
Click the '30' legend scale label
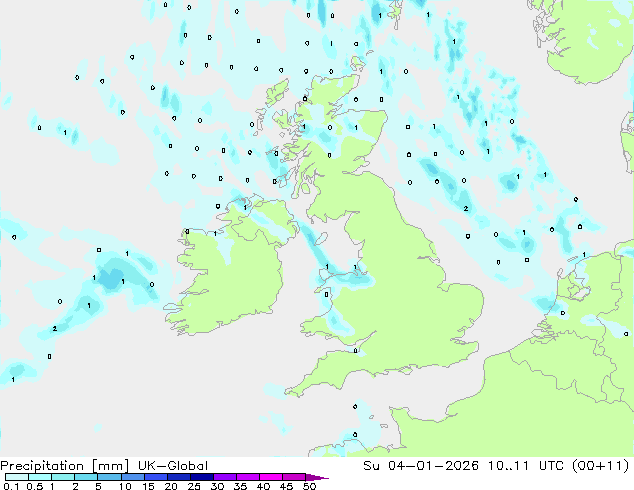click(217, 486)
